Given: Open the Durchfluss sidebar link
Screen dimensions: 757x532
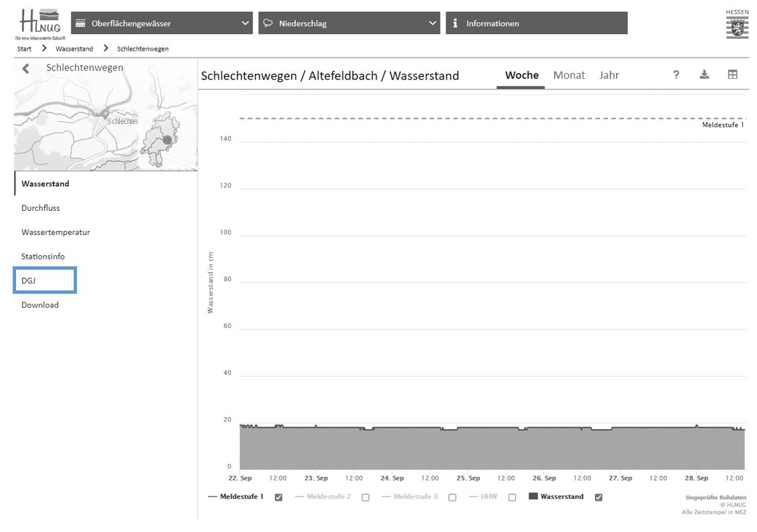Looking at the screenshot, I should pos(40,208).
